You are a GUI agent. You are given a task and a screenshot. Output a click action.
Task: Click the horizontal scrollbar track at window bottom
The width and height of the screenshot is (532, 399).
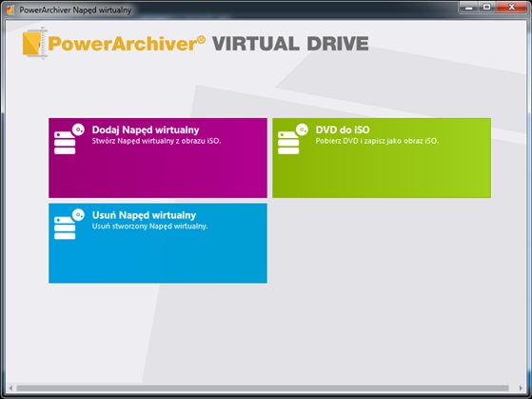click(x=263, y=388)
